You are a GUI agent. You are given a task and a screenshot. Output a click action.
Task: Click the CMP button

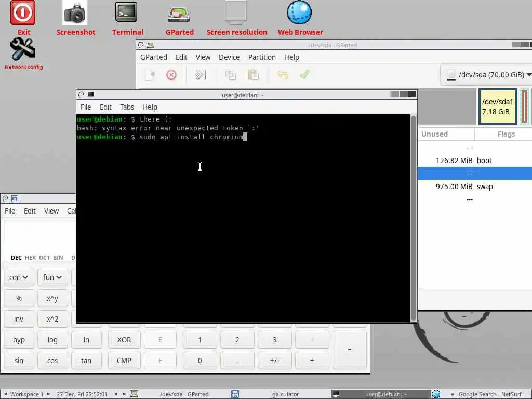tap(124, 361)
